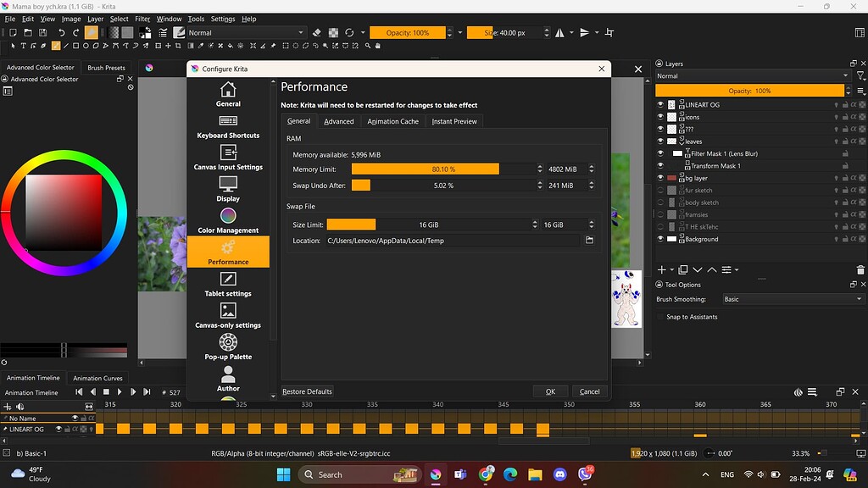
Task: Show the framsies layer
Action: pyautogui.click(x=659, y=214)
